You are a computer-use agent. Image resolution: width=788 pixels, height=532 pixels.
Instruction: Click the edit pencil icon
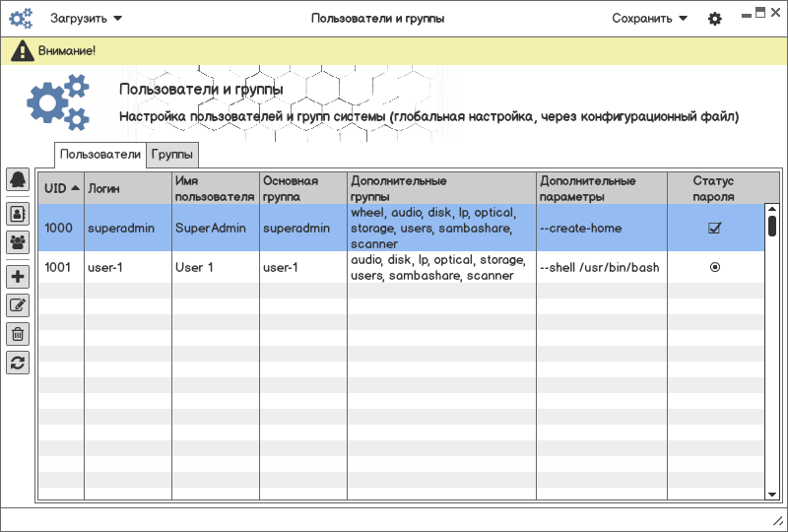pyautogui.click(x=18, y=305)
